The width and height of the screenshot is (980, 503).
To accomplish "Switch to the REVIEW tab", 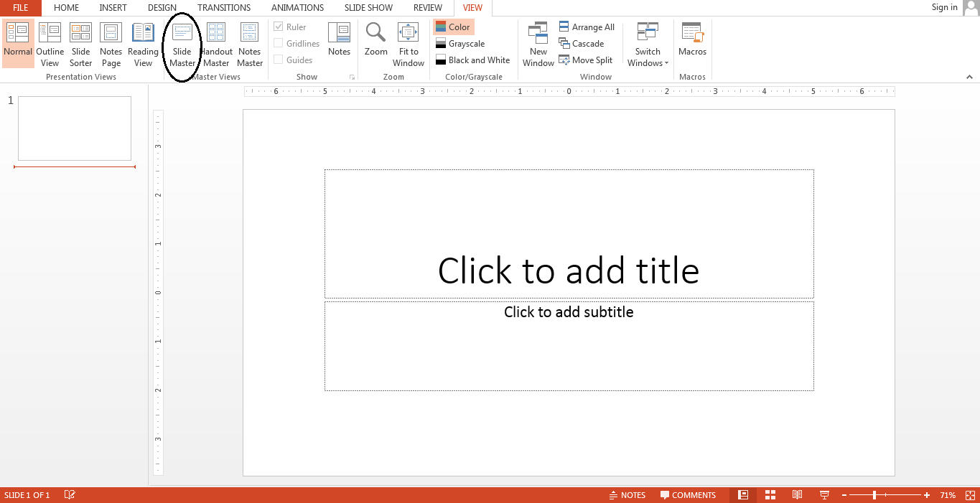I will (428, 8).
